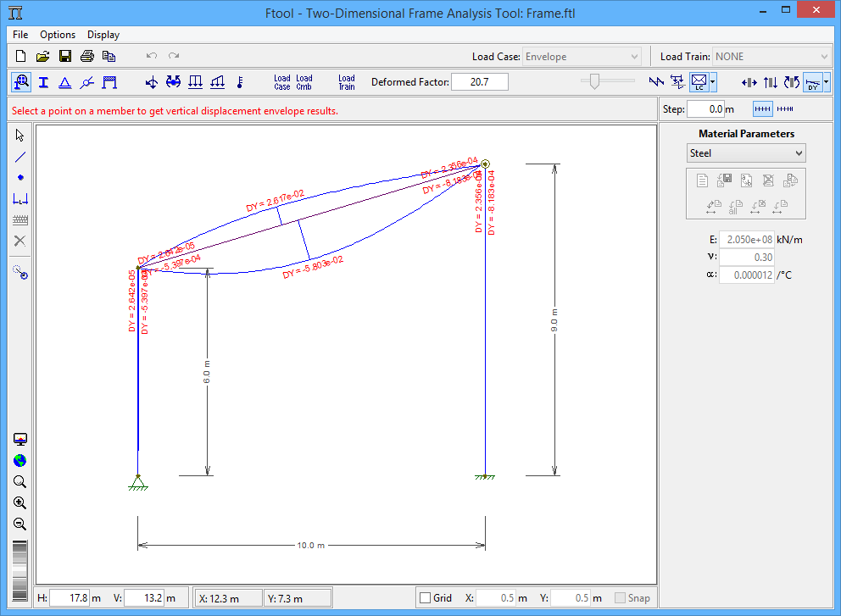Enable the Grid checkbox
The height and width of the screenshot is (616, 841).
coord(426,598)
